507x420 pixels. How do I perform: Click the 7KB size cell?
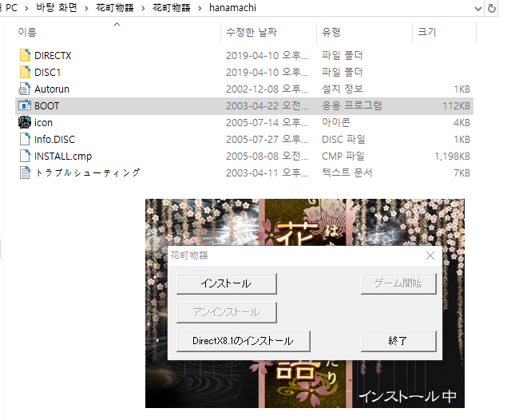[461, 173]
